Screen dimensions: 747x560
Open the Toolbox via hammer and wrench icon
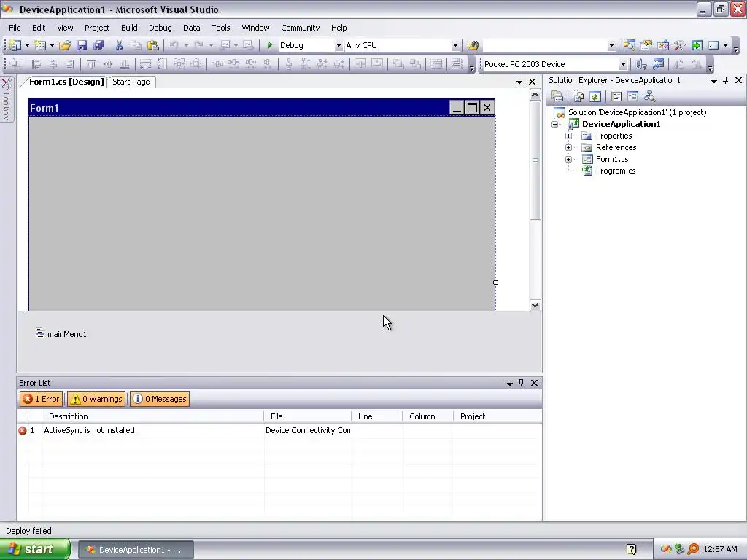coord(680,45)
